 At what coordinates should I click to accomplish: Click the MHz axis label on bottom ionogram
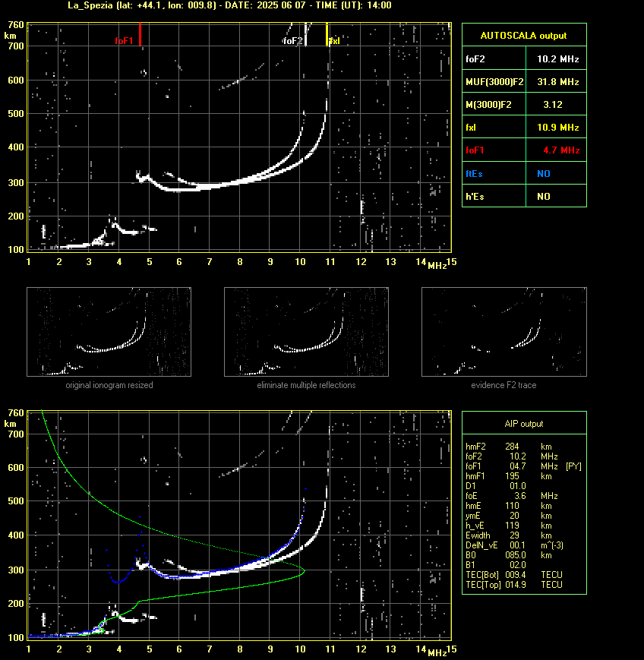tap(437, 653)
